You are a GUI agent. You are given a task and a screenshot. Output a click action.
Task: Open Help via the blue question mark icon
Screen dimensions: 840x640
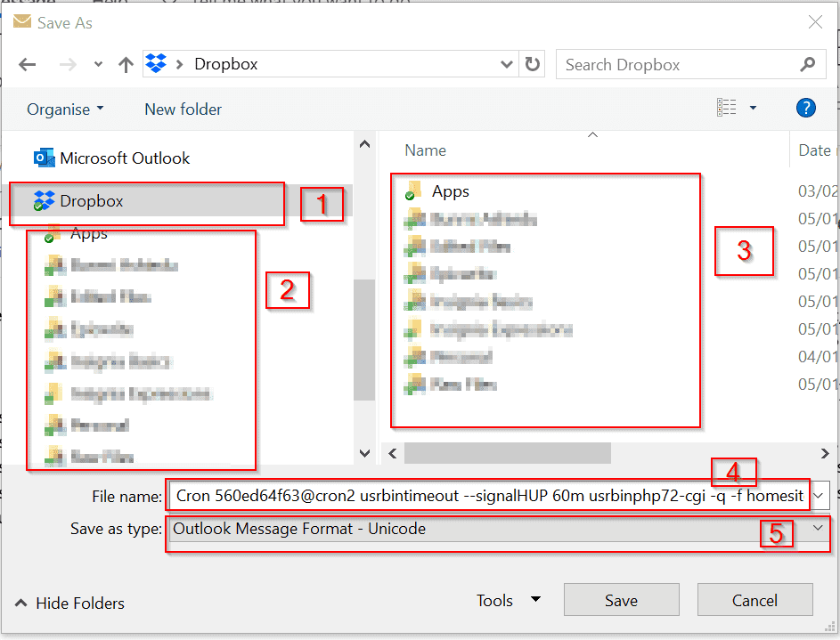tap(805, 108)
